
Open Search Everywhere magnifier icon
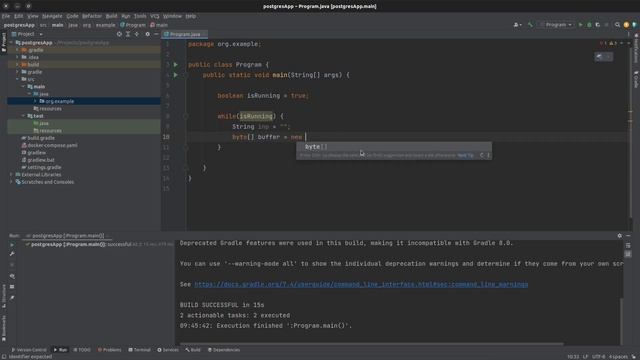pyautogui.click(x=617, y=25)
